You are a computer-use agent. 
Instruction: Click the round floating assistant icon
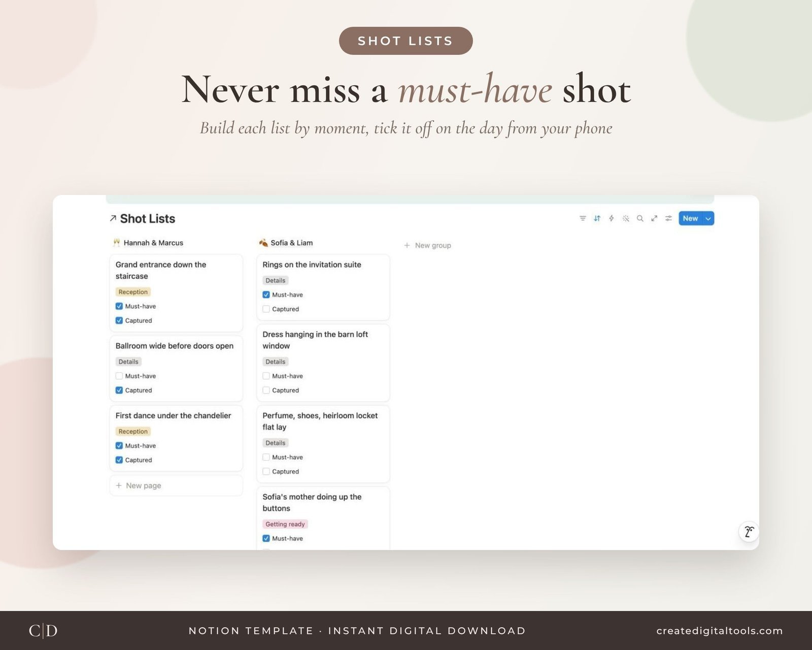(x=749, y=532)
